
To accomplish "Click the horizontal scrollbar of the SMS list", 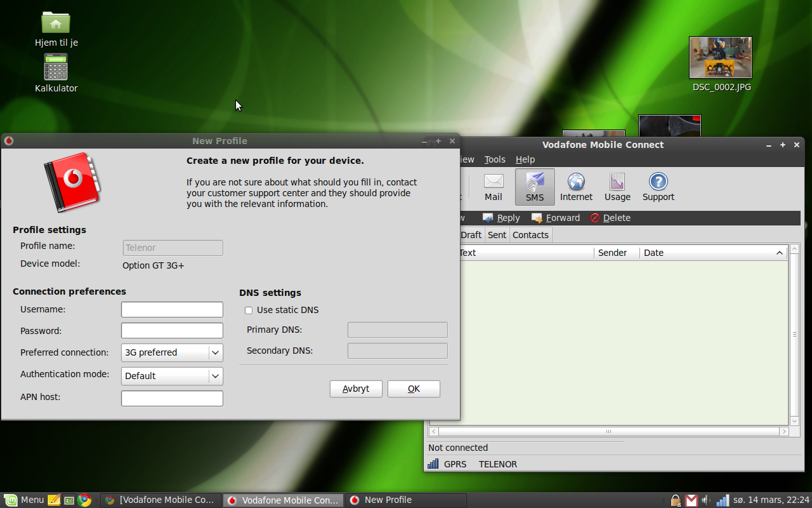I will (x=608, y=432).
